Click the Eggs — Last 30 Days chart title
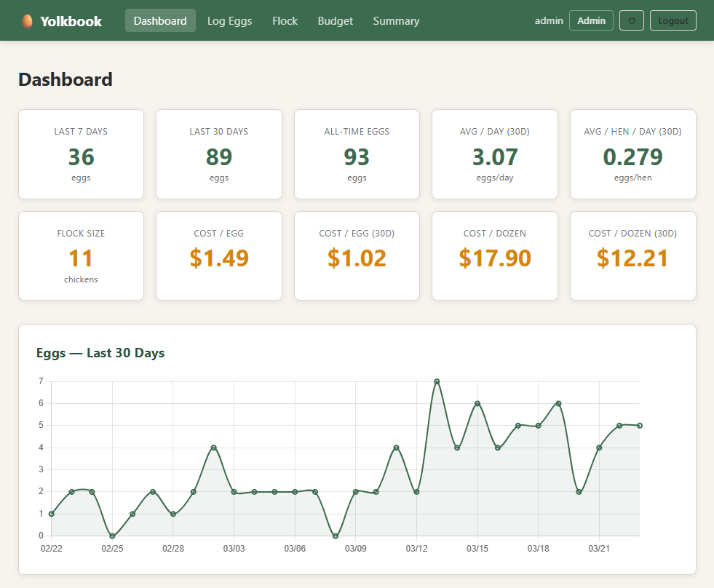Viewport: 714px width, 588px height. point(100,353)
